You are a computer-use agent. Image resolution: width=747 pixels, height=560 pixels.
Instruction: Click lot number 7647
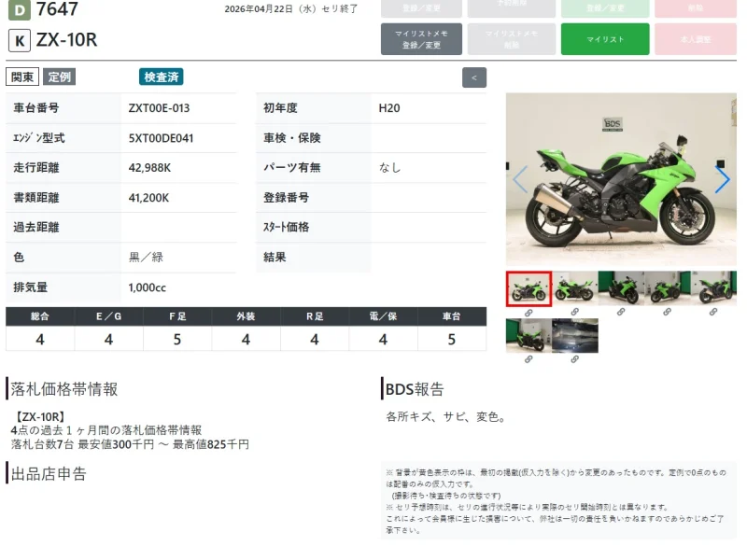click(x=57, y=9)
